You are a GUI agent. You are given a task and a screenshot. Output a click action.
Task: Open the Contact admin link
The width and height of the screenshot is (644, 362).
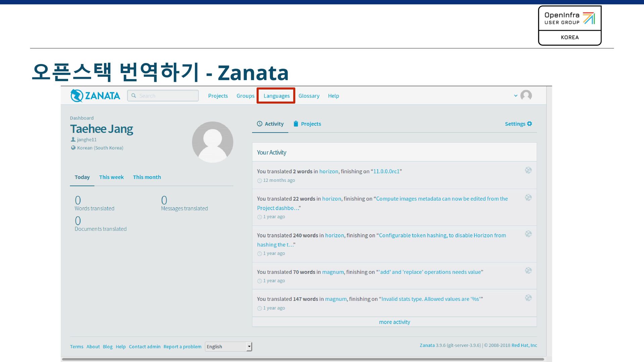(x=145, y=347)
